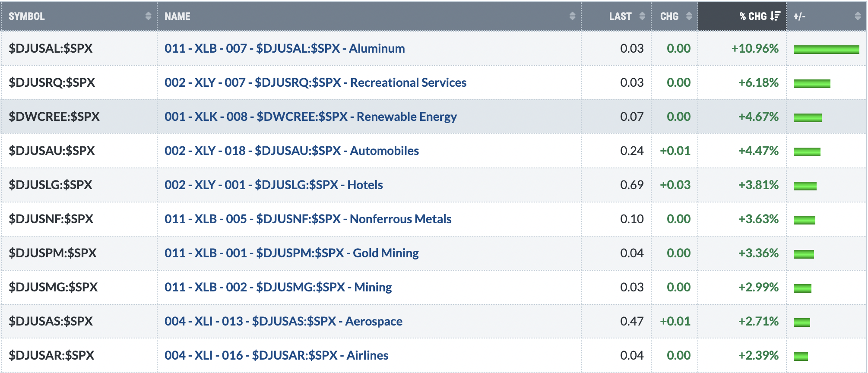Select the Airlines $DJUSAR:$SPX link
Screen dimensions: 868x373
pyautogui.click(x=276, y=355)
